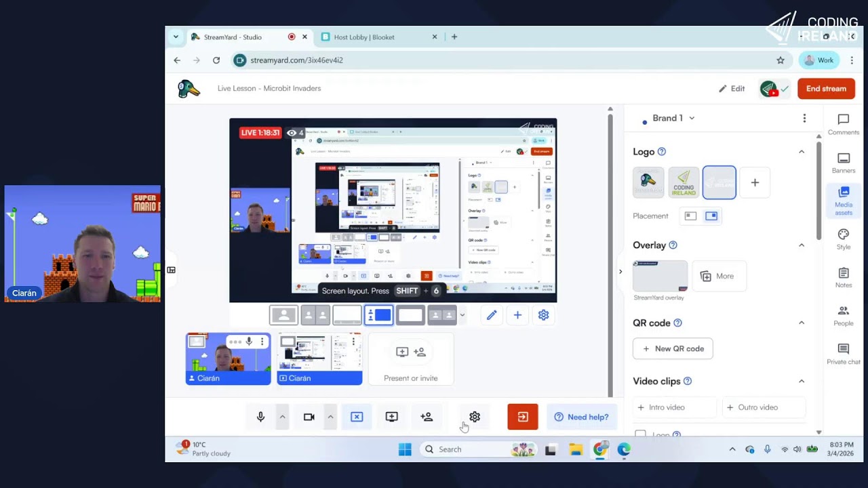868x488 pixels.
Task: Open QR code help question mark
Action: [x=677, y=323]
